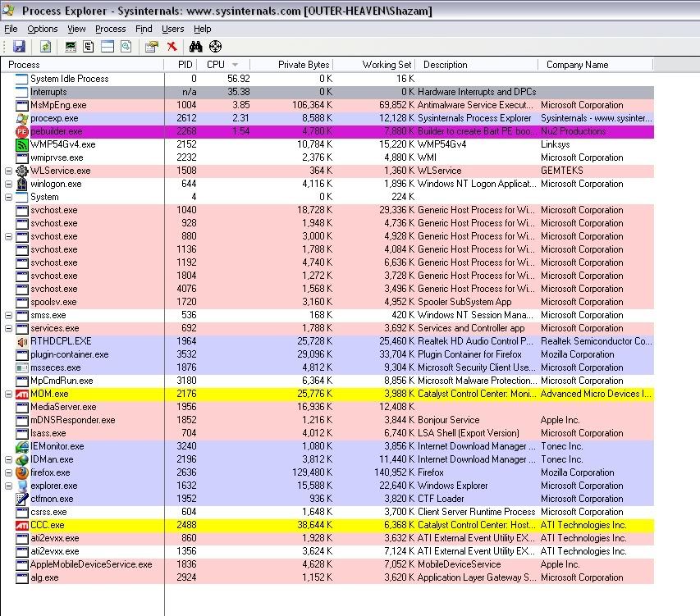Collapse the services.exe tree node
The width and height of the screenshot is (700, 616).
(8, 328)
